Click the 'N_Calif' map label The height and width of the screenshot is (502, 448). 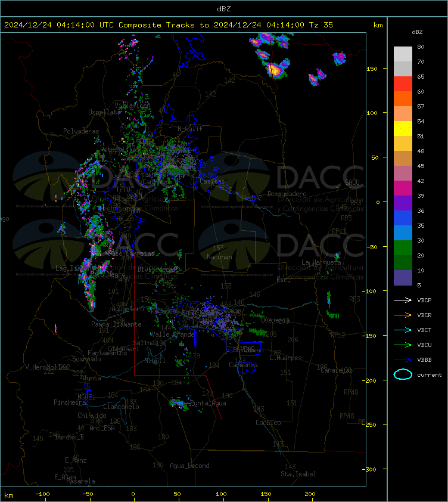click(190, 129)
